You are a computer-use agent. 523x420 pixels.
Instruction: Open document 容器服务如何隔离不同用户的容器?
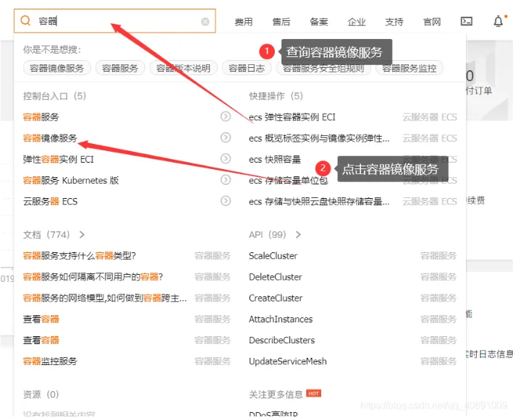93,277
